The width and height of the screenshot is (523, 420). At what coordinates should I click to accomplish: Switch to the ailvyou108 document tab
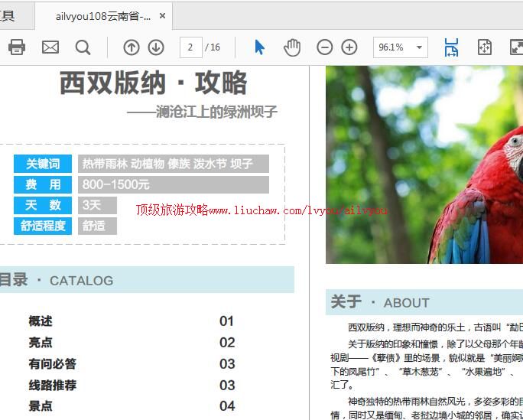coord(102,16)
